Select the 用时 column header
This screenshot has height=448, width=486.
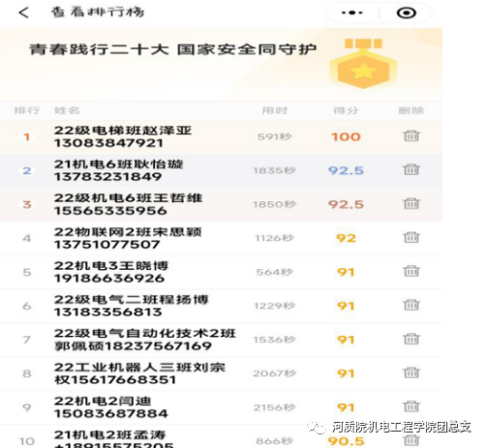274,110
